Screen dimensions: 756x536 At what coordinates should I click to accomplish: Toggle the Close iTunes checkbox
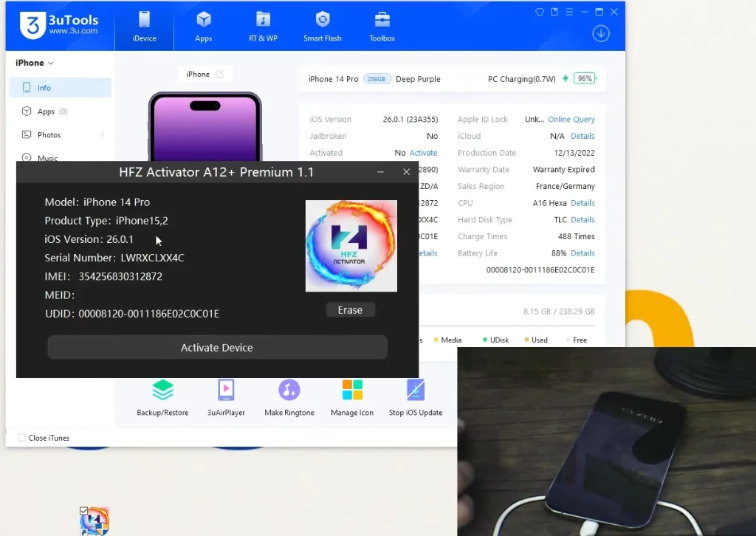click(21, 438)
